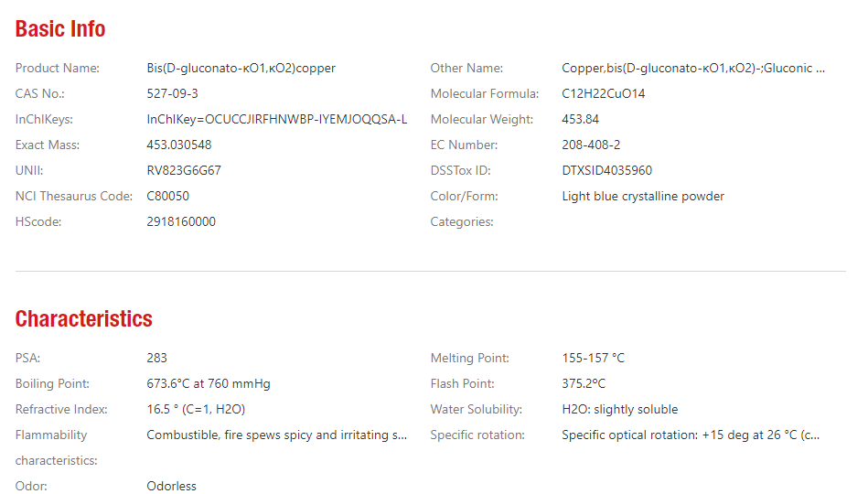The width and height of the screenshot is (868, 494).
Task: Click the Water Solubility value text
Action: 619,409
